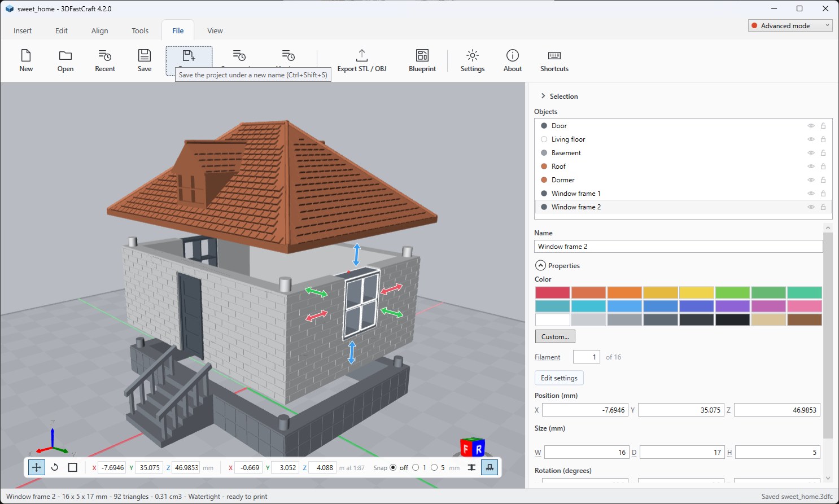Image resolution: width=839 pixels, height=504 pixels.
Task: Pick the brown color swatch
Action: 805,319
